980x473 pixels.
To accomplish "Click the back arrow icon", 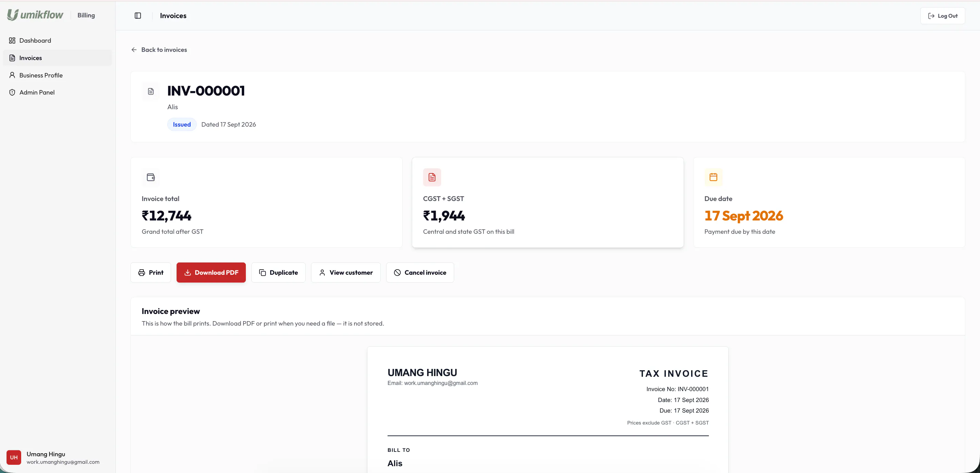I will (x=134, y=50).
